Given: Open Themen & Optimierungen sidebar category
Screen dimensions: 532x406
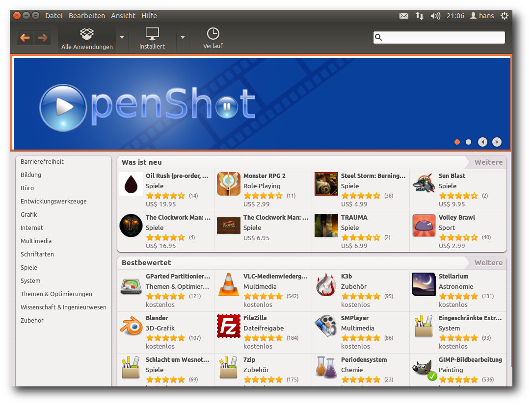Looking at the screenshot, I should [56, 294].
